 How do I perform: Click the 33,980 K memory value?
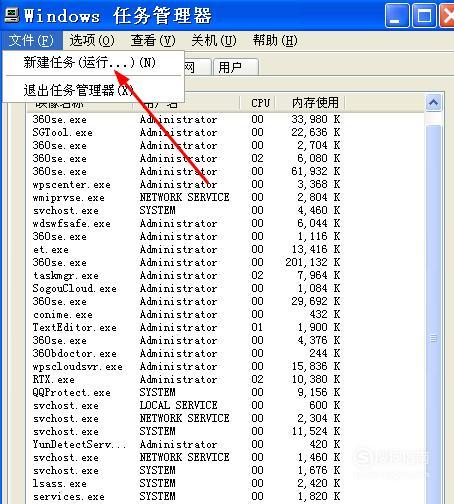(315, 119)
